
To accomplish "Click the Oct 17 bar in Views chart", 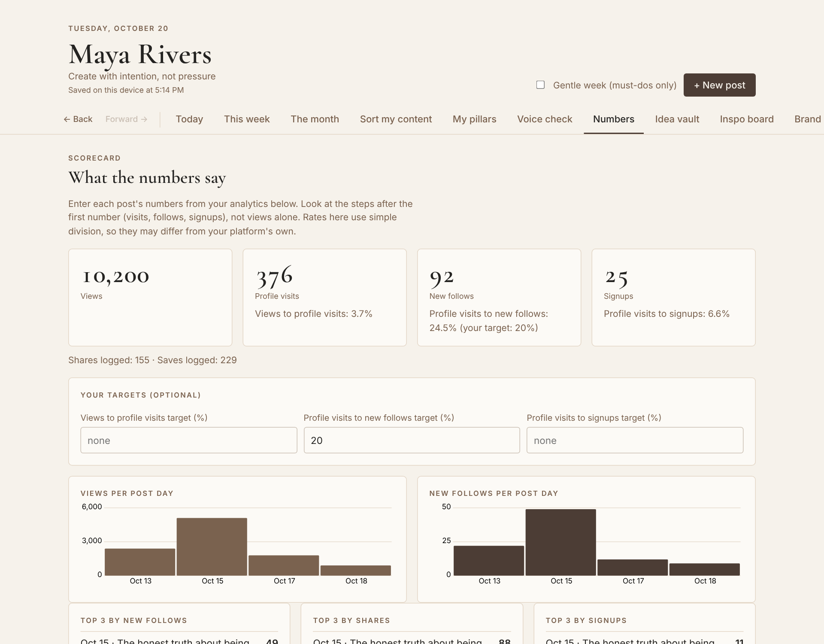I will tap(284, 565).
